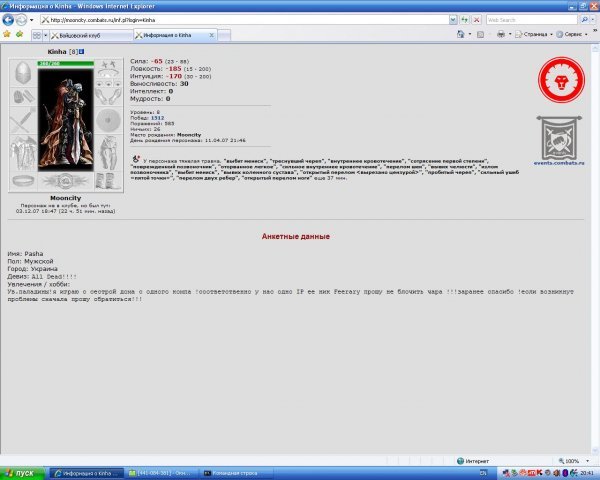This screenshot has height=480, width=600.
Task: Click the Mooncity label under the portrait
Action: coord(65,198)
